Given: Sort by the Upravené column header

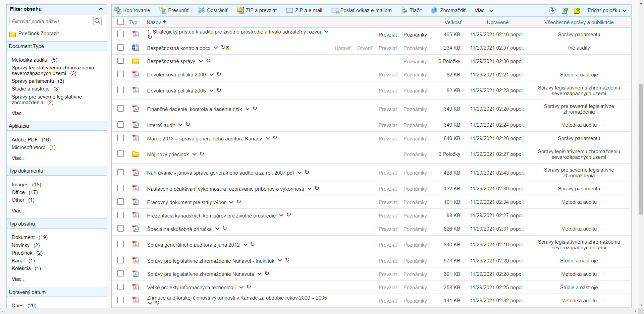Looking at the screenshot, I should [497, 22].
